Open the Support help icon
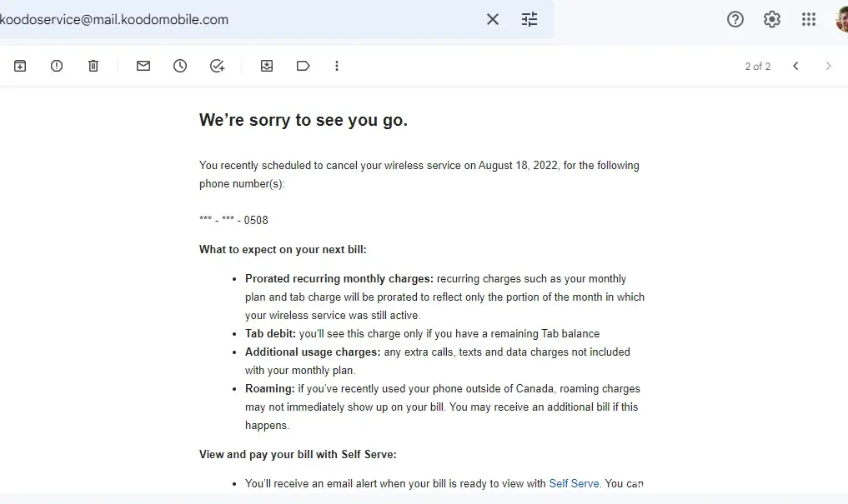Viewport: 848px width, 504px height. coord(735,19)
